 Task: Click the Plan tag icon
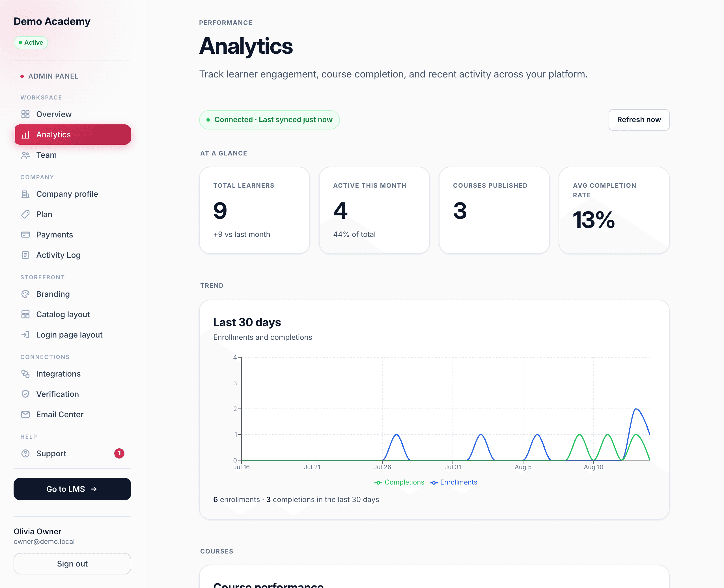pos(25,214)
